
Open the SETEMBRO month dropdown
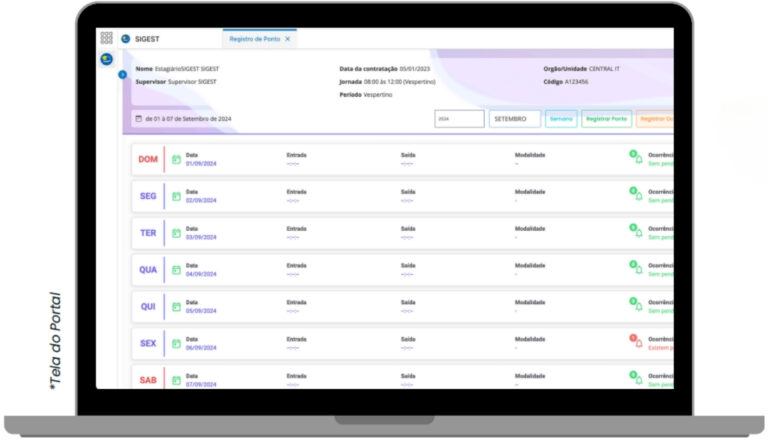tap(515, 119)
